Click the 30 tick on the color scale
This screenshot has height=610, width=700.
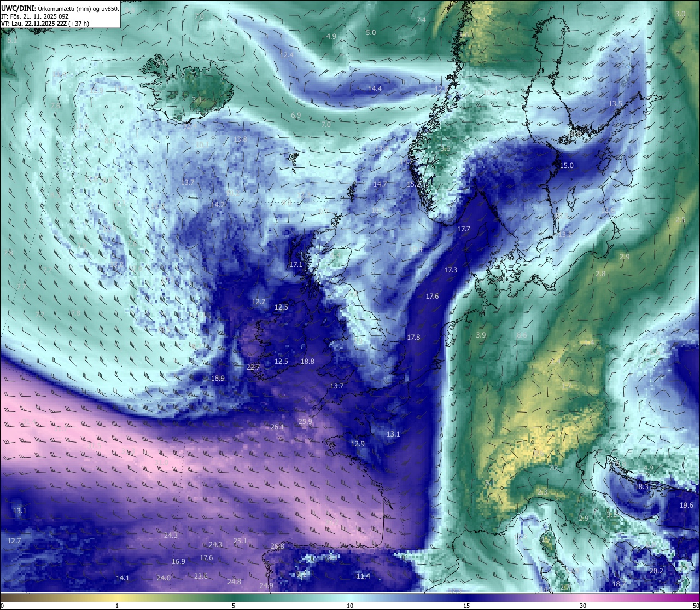point(583,606)
